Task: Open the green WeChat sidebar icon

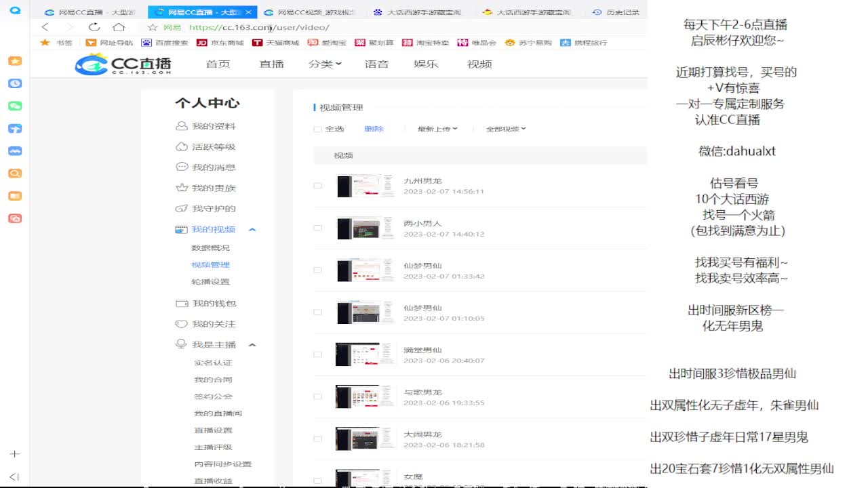Action: (x=15, y=106)
